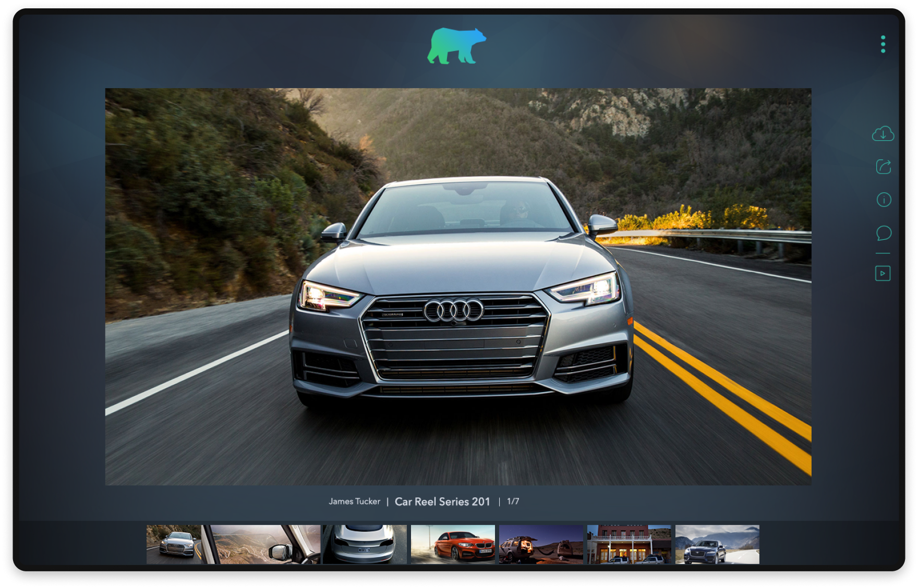Open comments via the speech bubble icon
918x588 pixels.
pos(884,233)
